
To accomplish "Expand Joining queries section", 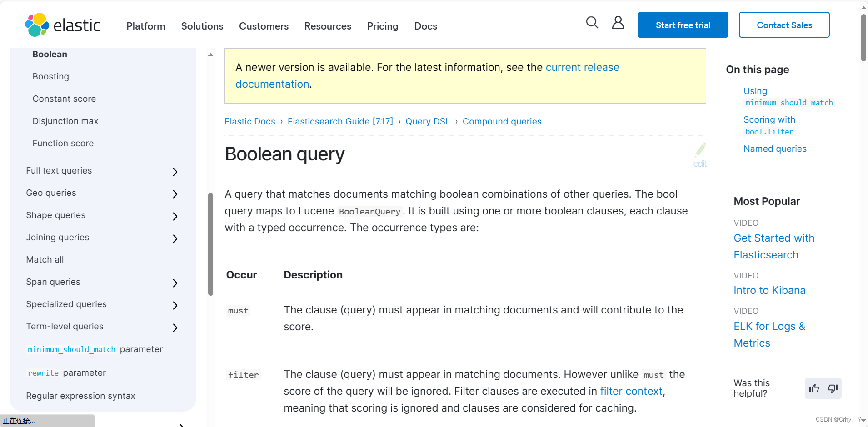I will 175,238.
